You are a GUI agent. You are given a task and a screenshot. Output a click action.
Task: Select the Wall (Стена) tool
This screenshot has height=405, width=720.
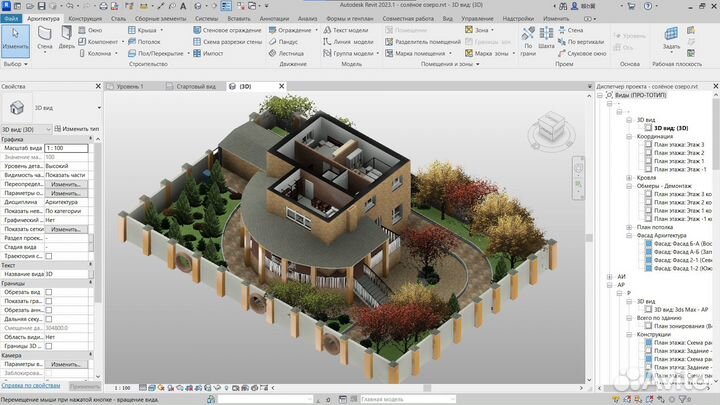[x=45, y=39]
